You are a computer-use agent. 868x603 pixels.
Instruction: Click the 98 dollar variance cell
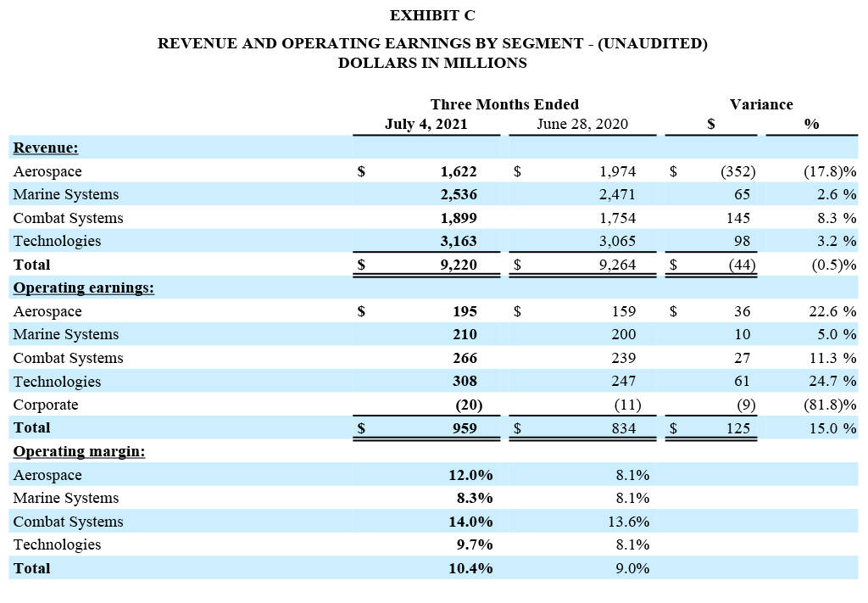click(742, 242)
